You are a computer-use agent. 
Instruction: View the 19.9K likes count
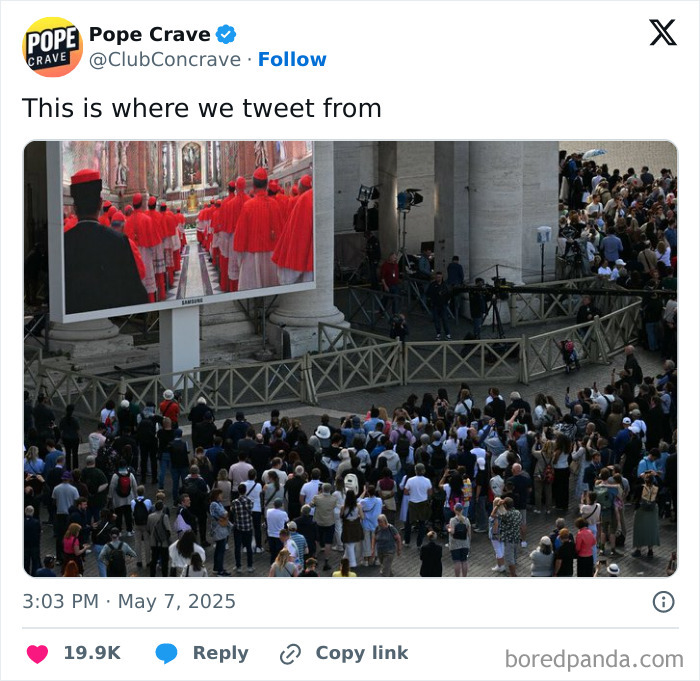coord(92,653)
